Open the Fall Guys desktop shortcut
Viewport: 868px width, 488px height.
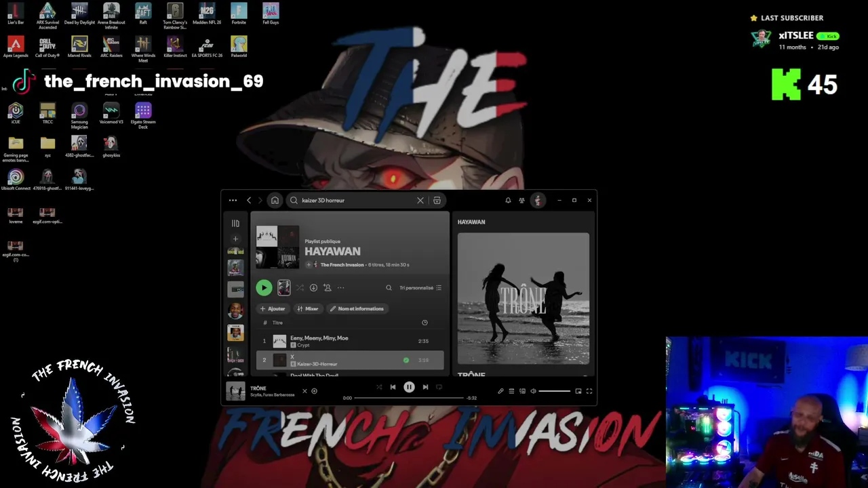271,14
